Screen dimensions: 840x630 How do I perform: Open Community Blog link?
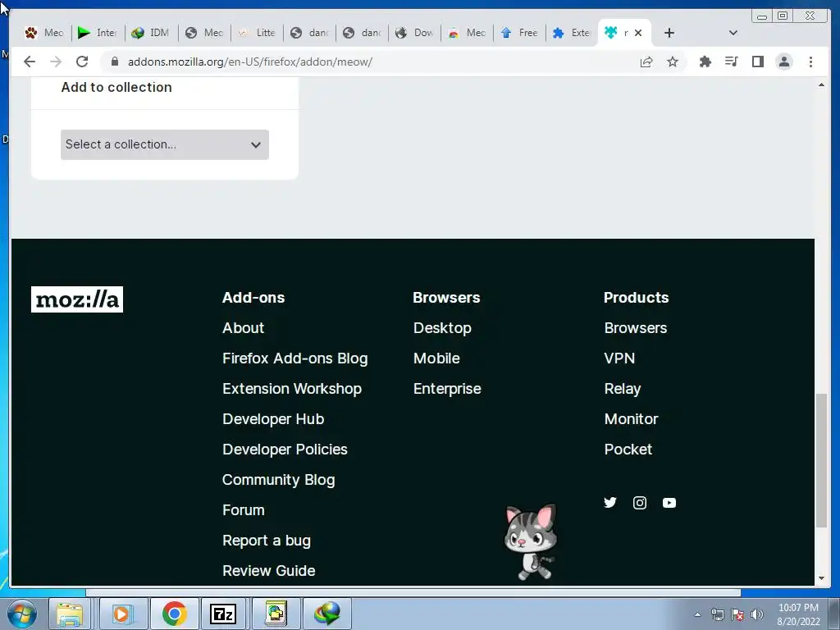coord(279,479)
